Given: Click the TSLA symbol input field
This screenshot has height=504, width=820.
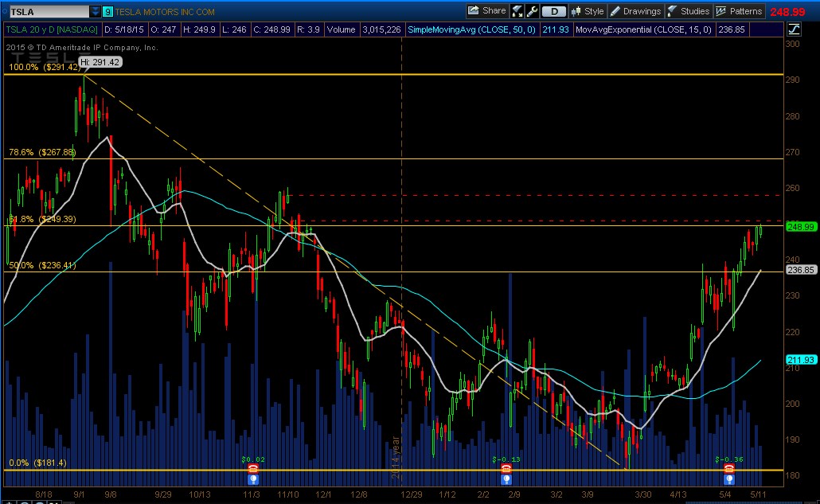Looking at the screenshot, I should [x=49, y=11].
